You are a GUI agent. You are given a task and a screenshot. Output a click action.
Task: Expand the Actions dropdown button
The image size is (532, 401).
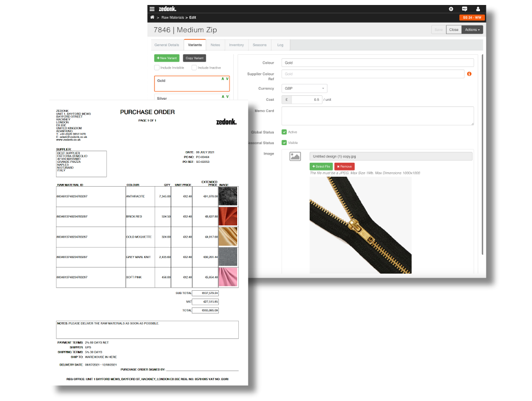pos(472,29)
